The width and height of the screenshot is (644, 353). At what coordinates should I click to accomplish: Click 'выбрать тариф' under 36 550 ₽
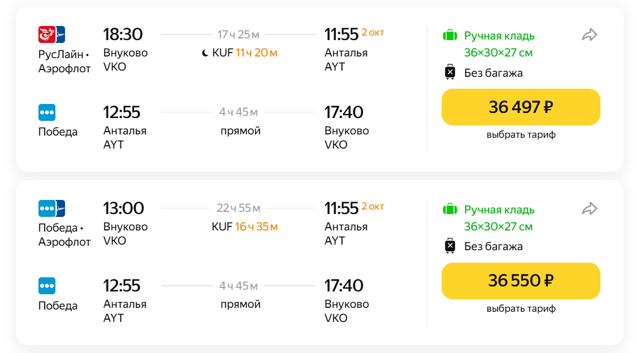(x=521, y=309)
